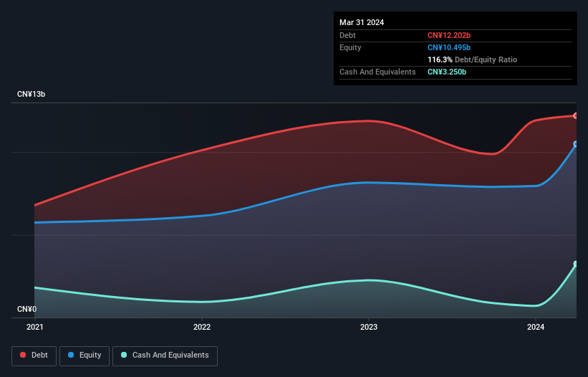Image resolution: width=588 pixels, height=377 pixels.
Task: Click the blue Equity endpoint marker
Action: pos(576,144)
